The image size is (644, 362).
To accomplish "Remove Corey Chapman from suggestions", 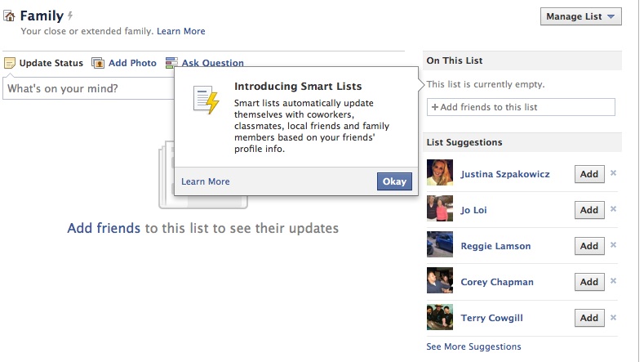I will (613, 281).
